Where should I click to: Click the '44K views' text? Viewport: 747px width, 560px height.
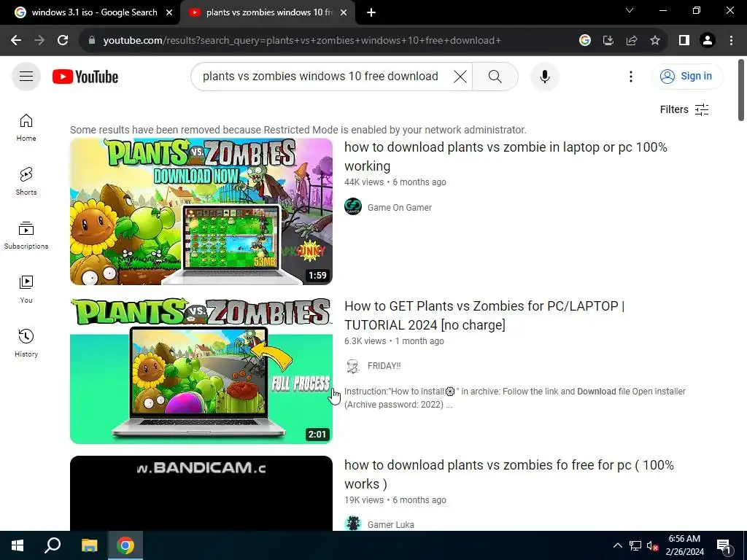pos(364,182)
